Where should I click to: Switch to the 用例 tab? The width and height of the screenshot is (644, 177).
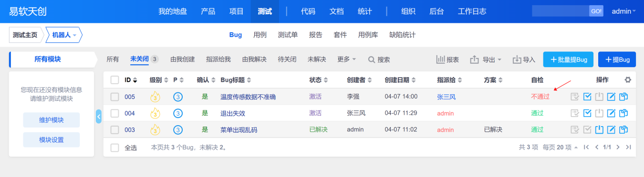tap(260, 35)
